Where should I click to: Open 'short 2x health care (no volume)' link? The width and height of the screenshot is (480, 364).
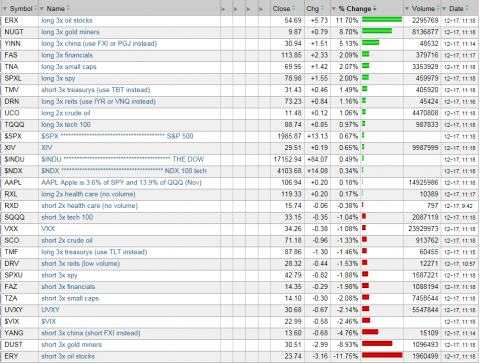[x=89, y=206]
